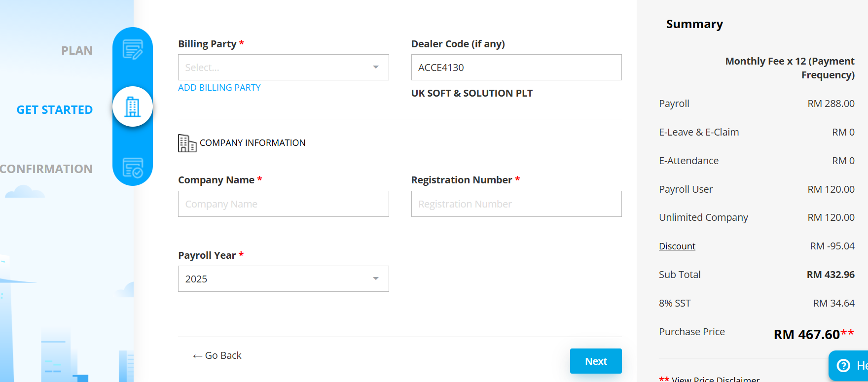Go to the CONFIRMATION step label
The image size is (868, 382).
(46, 169)
